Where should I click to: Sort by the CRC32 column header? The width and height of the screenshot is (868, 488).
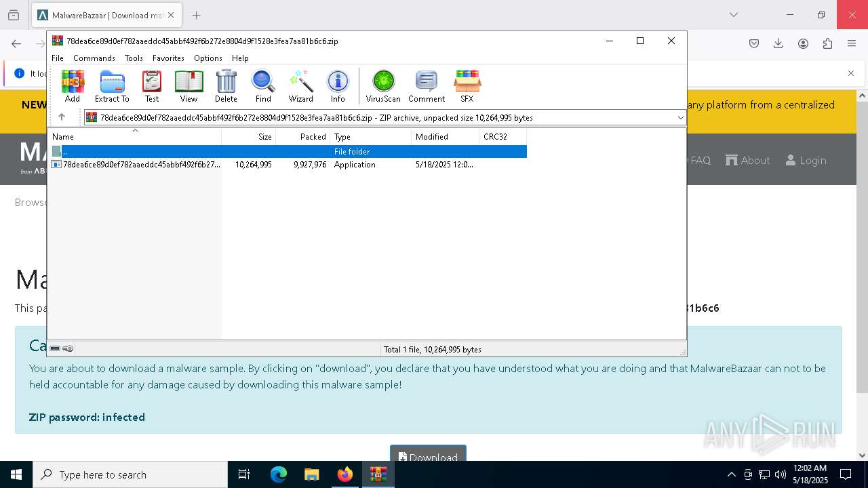(x=502, y=136)
